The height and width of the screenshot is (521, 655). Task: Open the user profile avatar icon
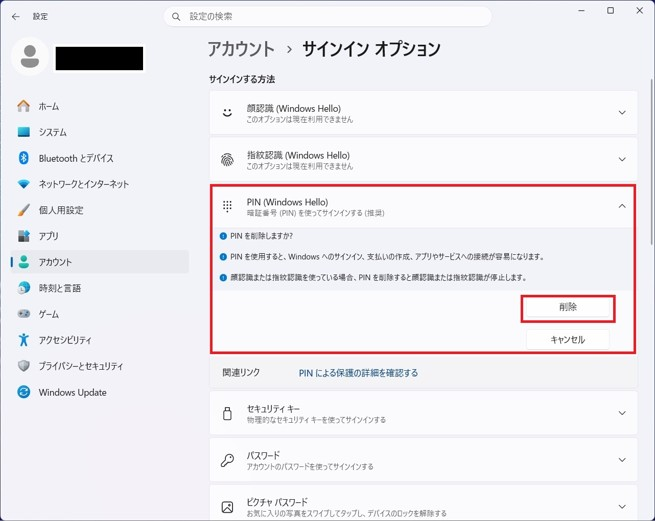pos(30,56)
